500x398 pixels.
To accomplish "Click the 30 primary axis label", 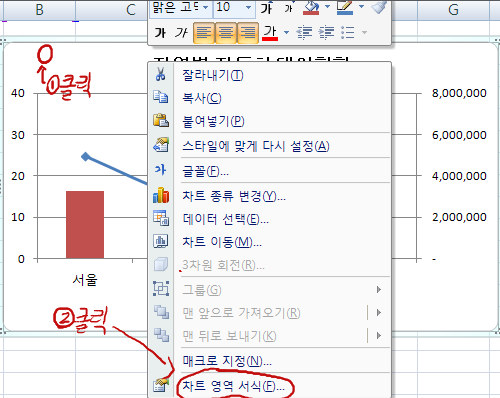I will [18, 135].
